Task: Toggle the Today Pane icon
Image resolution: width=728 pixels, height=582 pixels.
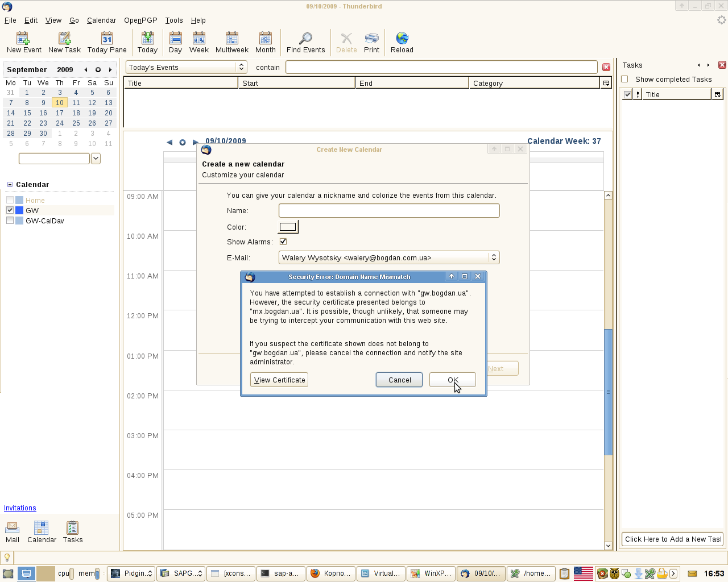Action: [x=107, y=38]
